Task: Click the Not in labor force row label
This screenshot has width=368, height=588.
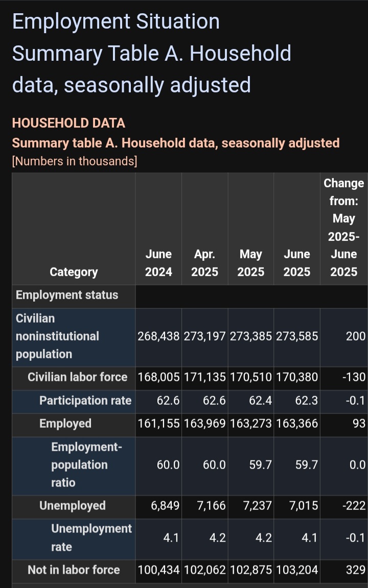Action: click(x=74, y=570)
